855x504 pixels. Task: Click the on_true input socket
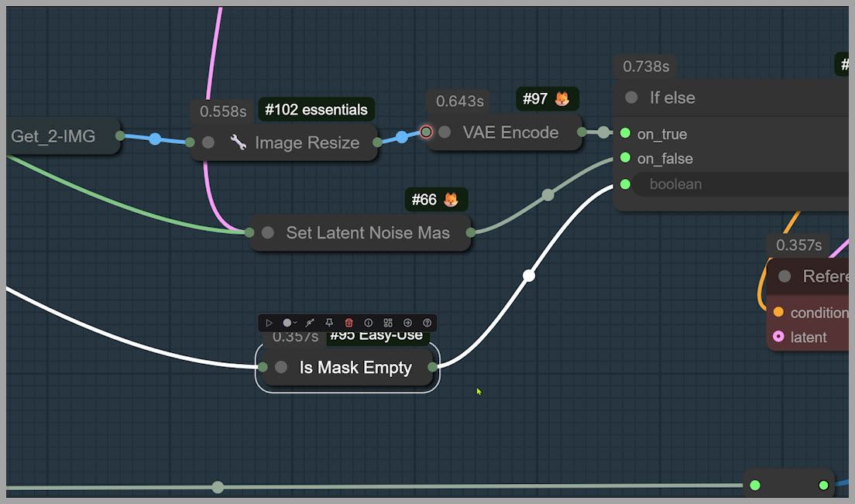point(625,133)
